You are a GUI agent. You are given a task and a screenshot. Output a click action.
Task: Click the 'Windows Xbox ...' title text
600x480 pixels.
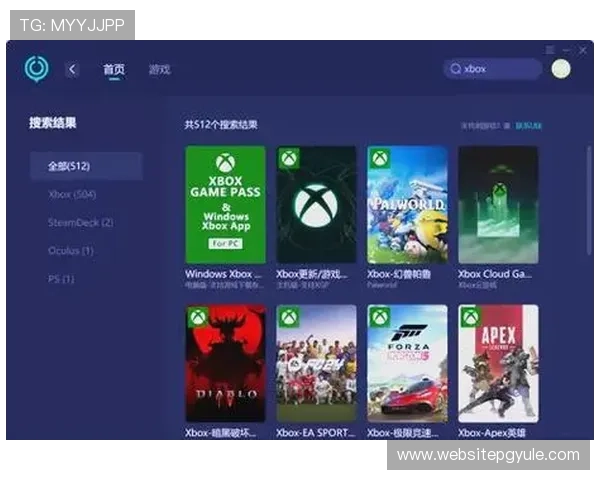point(224,274)
